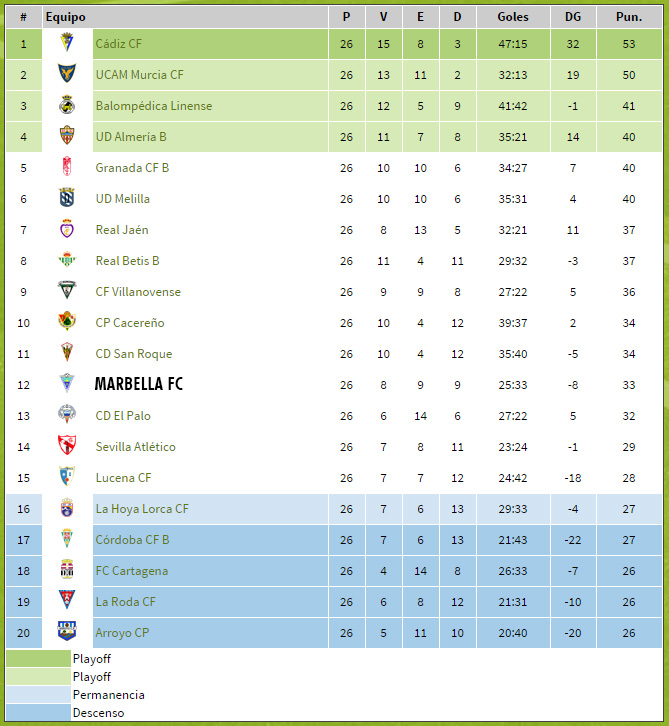This screenshot has height=726, width=669.
Task: Click the UCAM Murcia CF crest
Action: pyautogui.click(x=67, y=74)
